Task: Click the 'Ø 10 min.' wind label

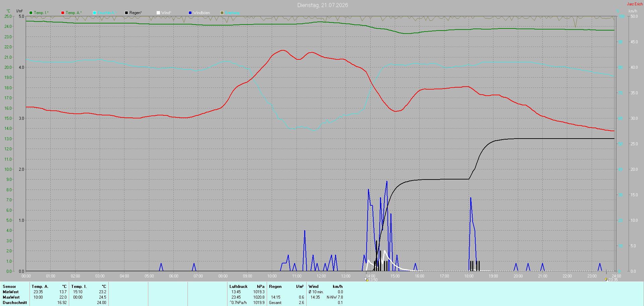Action: (316, 292)
